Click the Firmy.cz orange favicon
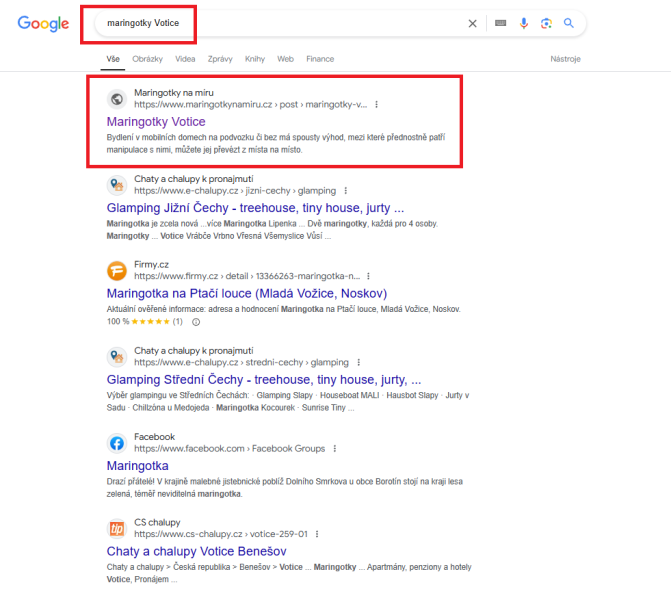671x600 pixels. click(117, 270)
